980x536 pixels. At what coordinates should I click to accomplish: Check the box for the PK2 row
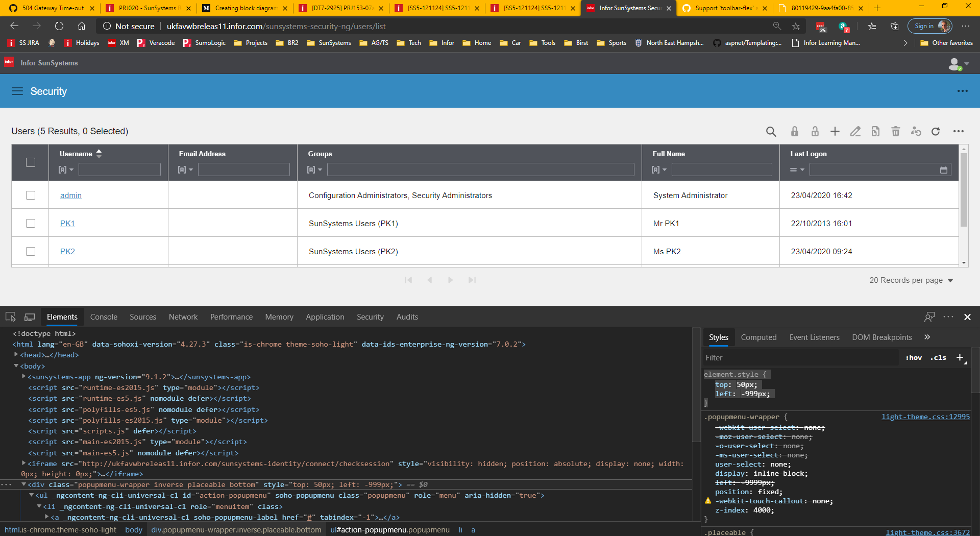(x=31, y=252)
